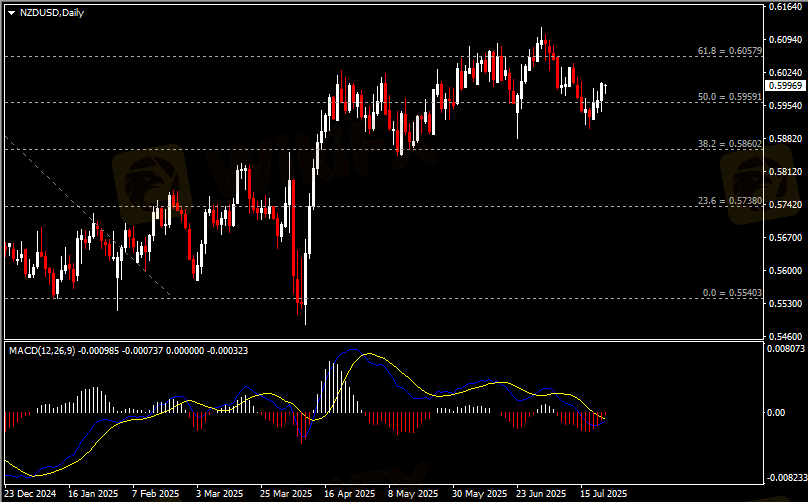Click the 0.56700 price axis value
Viewport: 808px width, 502px height.
point(785,238)
